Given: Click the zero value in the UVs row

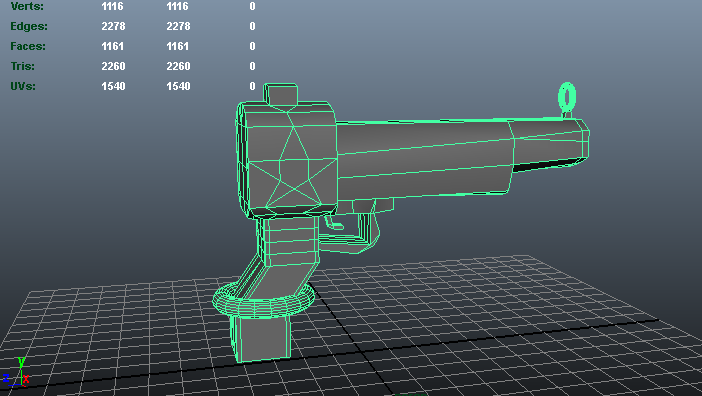Looking at the screenshot, I should click(253, 86).
